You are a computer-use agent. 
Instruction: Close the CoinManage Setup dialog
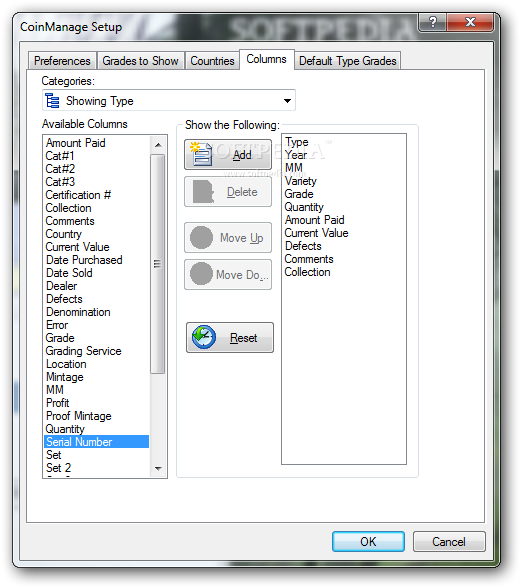[470, 22]
